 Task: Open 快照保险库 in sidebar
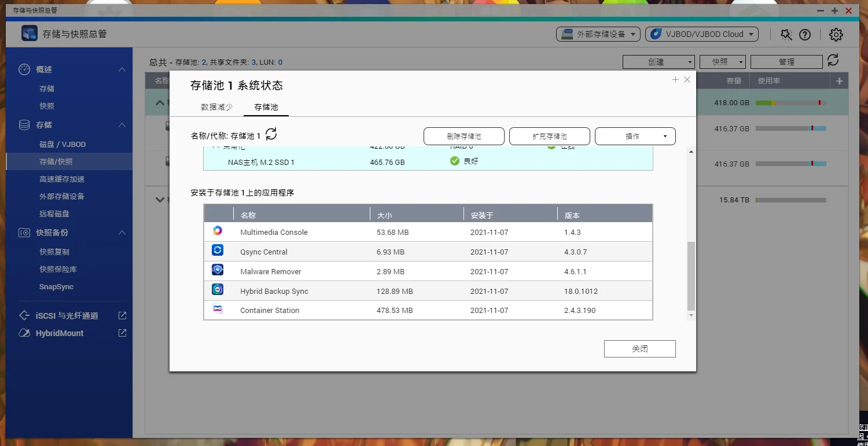(x=58, y=270)
